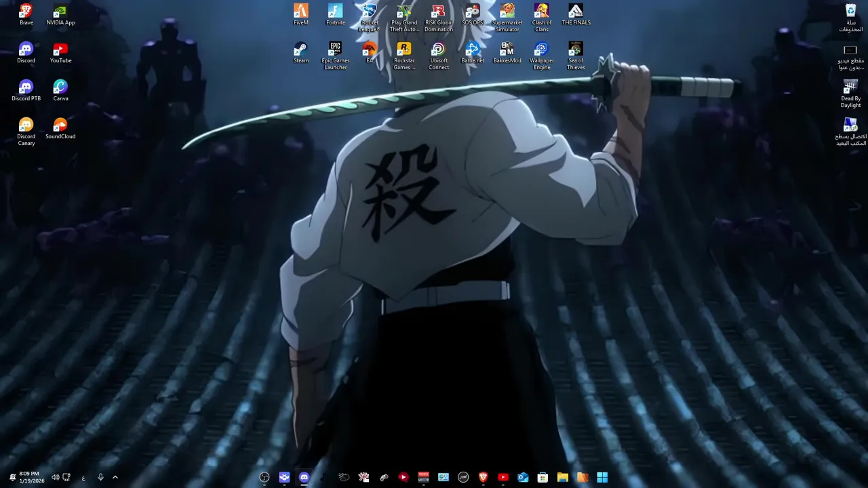Open the Brave browser desktop shortcut
The width and height of the screenshot is (868, 488).
(x=26, y=15)
